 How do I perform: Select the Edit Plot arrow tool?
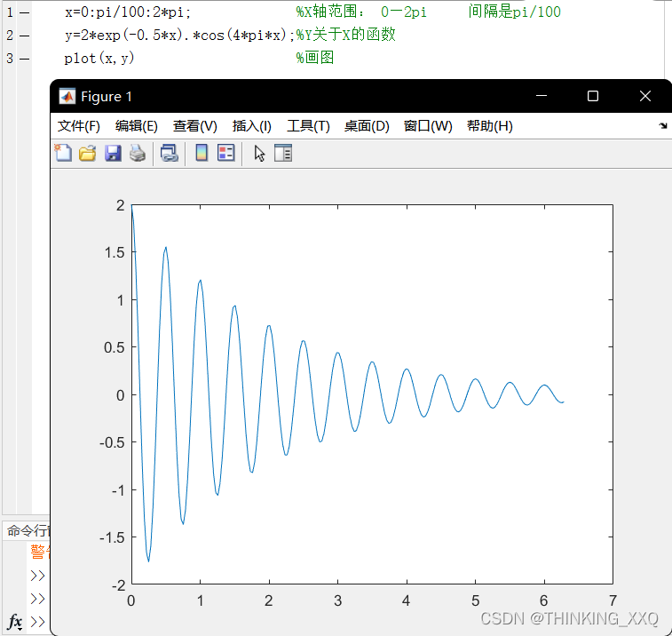[259, 153]
